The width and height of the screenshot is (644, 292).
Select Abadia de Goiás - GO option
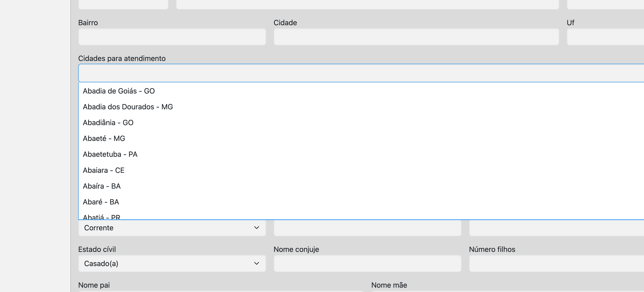coord(361,91)
